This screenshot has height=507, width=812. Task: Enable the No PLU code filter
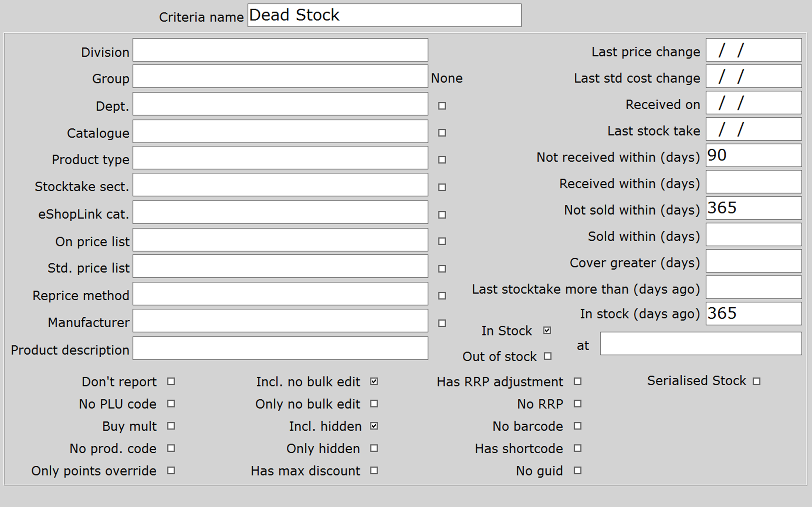(171, 404)
